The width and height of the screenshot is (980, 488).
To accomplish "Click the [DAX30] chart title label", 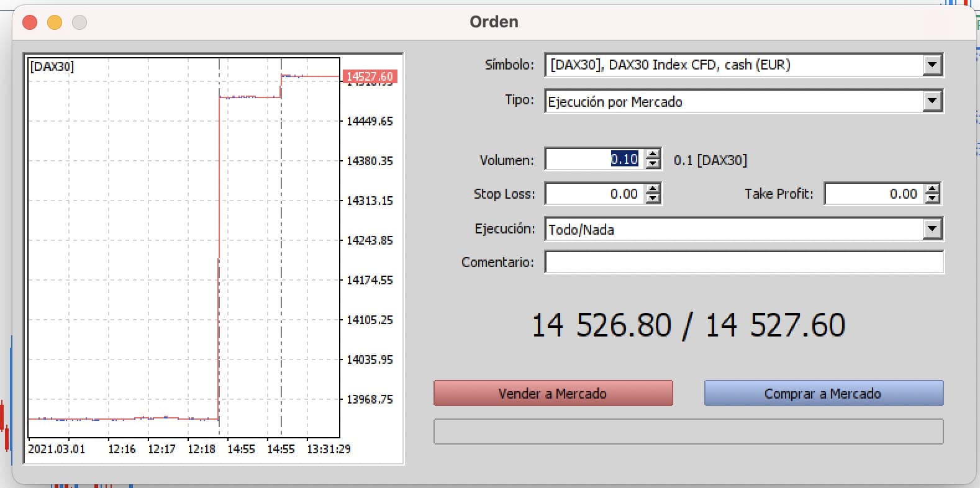I will (52, 66).
